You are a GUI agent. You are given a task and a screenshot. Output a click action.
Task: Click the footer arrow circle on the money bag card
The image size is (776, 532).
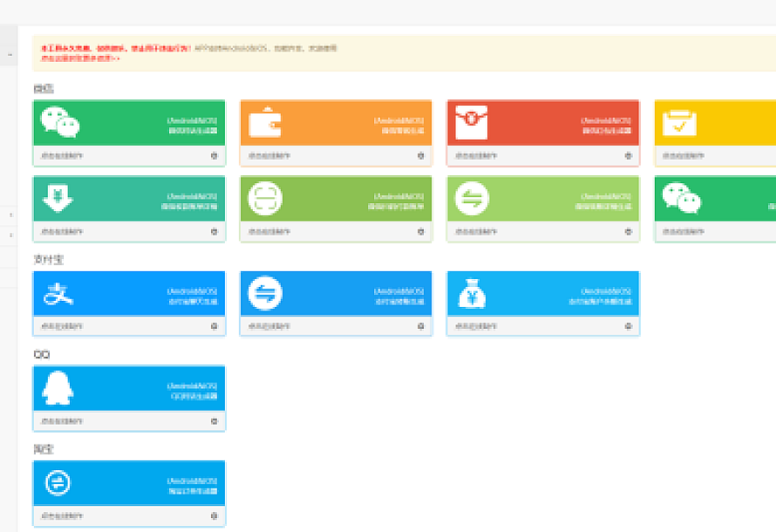coord(628,326)
